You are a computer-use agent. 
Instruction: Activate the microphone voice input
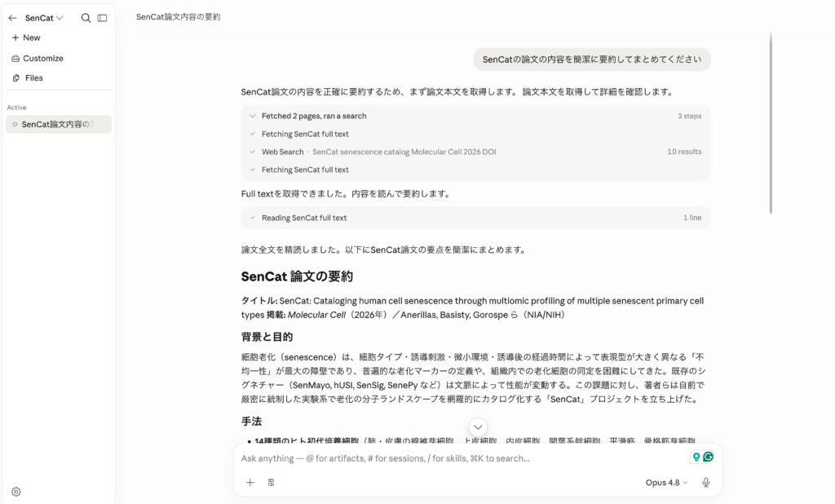(706, 483)
